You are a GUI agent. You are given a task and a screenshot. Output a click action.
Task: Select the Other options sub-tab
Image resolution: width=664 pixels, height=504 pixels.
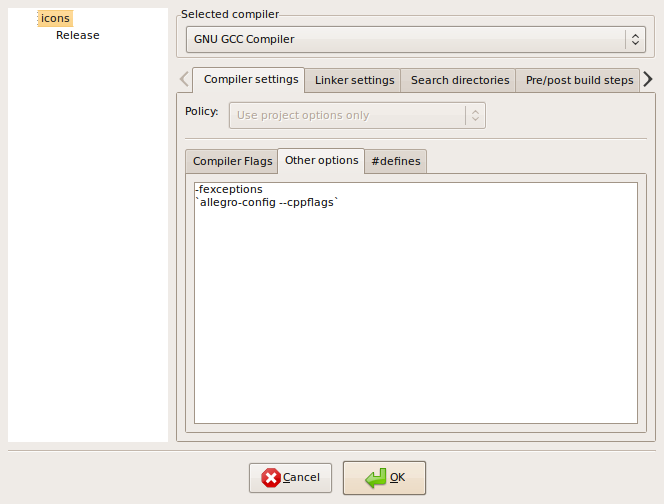tap(321, 160)
